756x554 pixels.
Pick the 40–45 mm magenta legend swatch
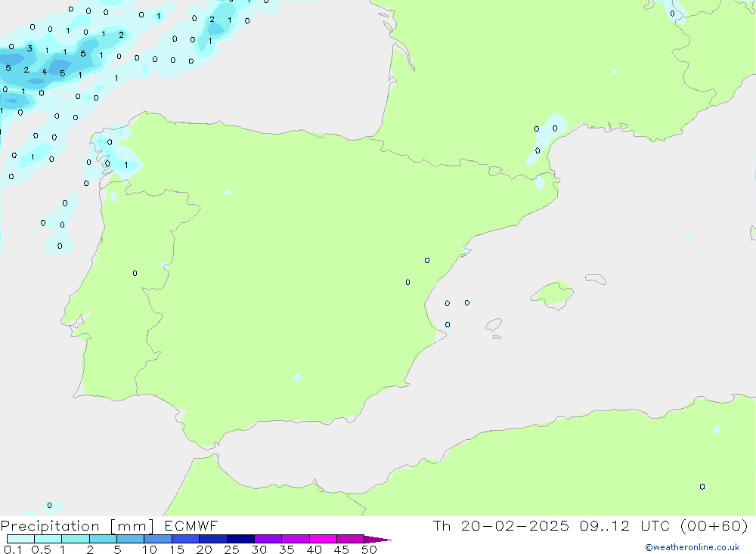323,539
